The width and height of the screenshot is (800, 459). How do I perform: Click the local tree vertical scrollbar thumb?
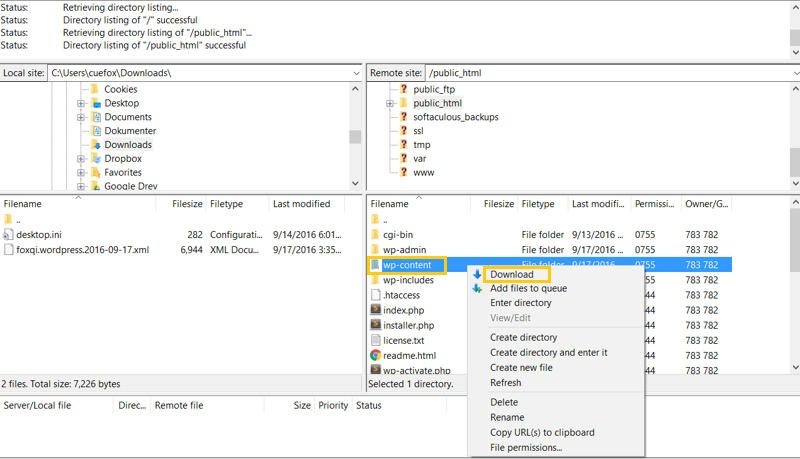(x=355, y=137)
